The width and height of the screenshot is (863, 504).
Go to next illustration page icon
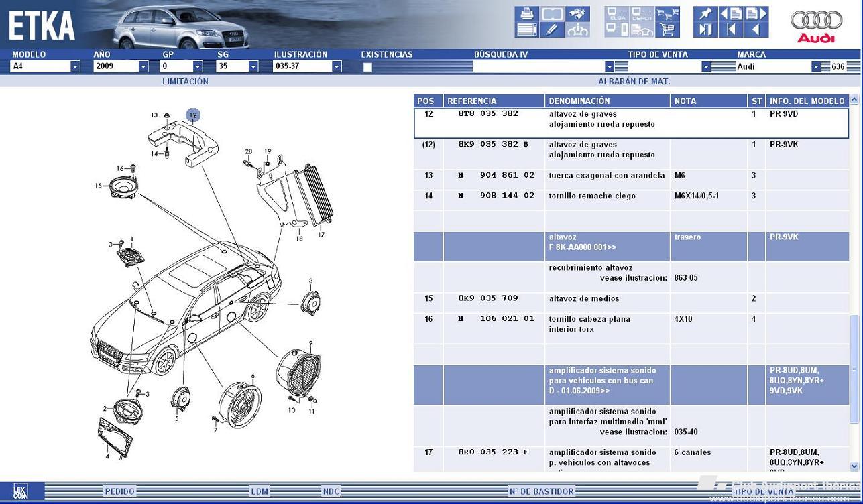click(756, 14)
